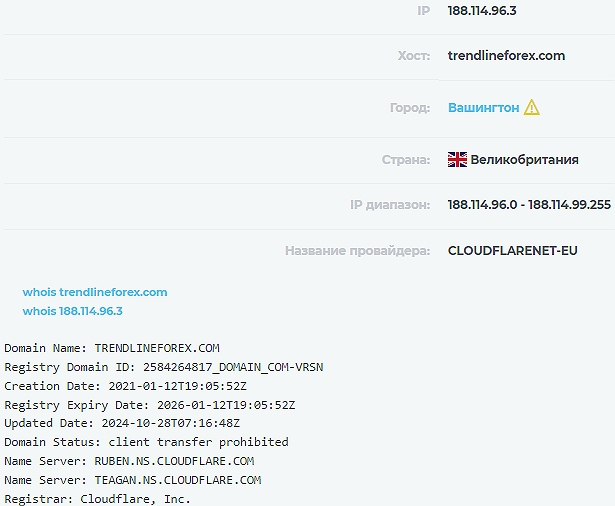Click IP range 188.114.96.0 - 188.114.99.255
This screenshot has width=615, height=506.
529,204
